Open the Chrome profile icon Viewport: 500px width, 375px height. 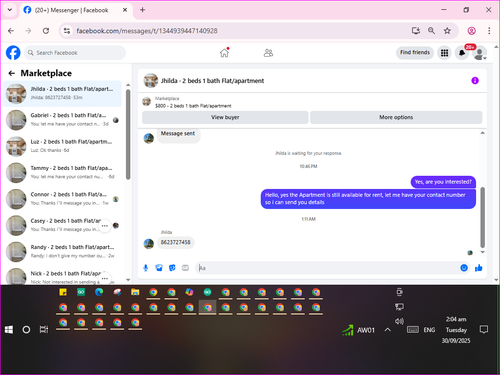pos(472,31)
